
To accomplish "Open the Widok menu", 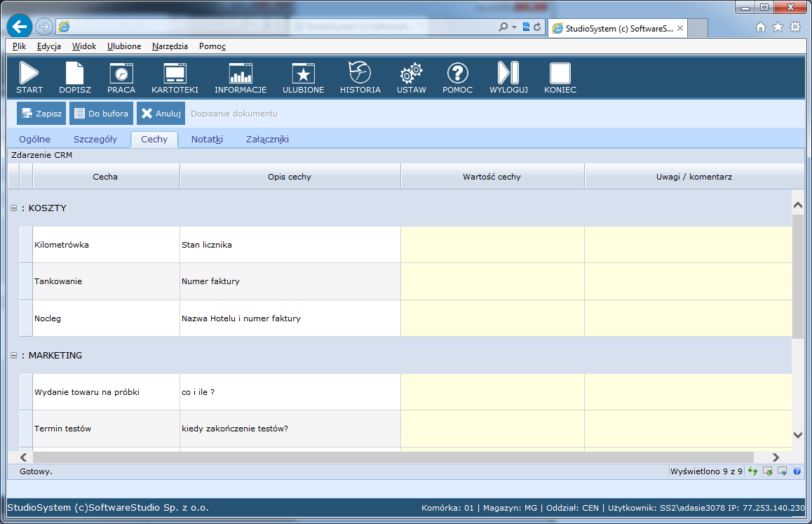I will [84, 46].
